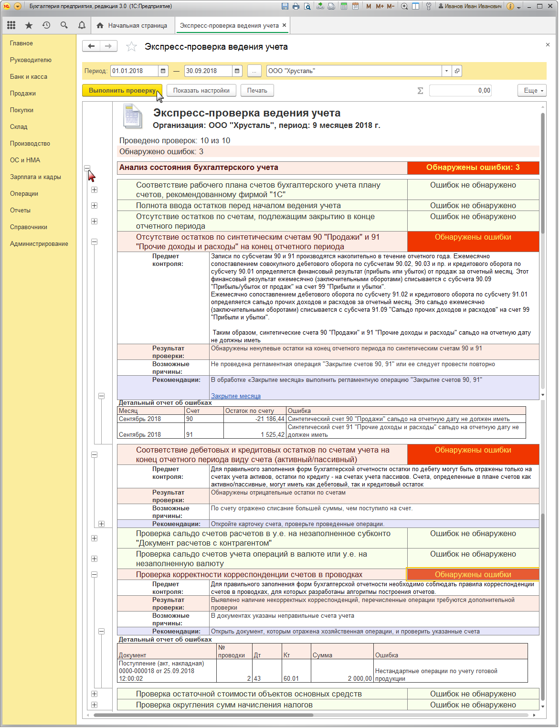Image resolution: width=560 pixels, height=728 pixels.
Task: Open the history clock icon
Action: (46, 25)
